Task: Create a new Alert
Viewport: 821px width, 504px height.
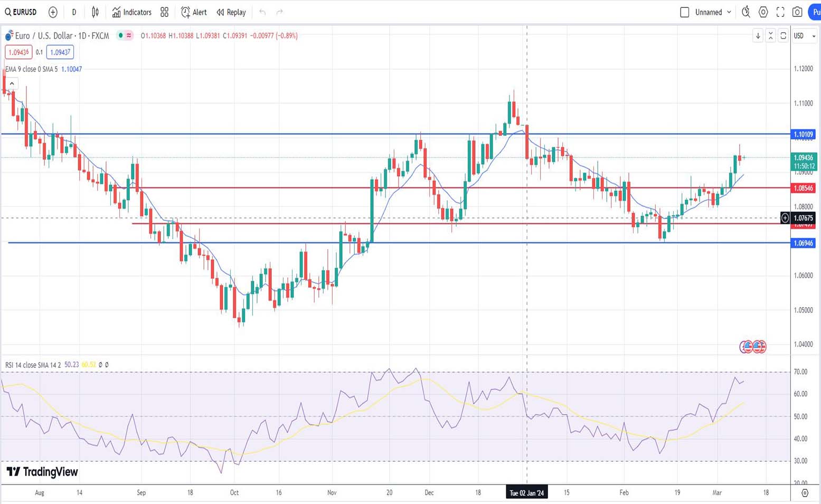Action: [194, 12]
